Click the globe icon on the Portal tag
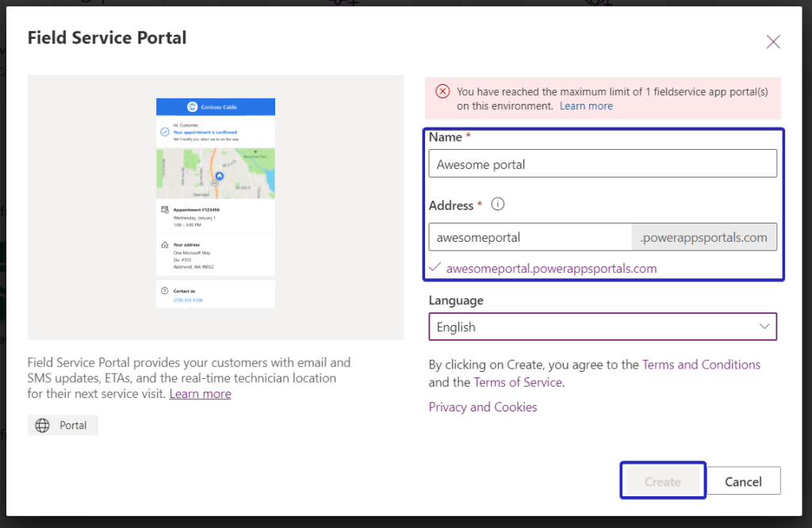812x528 pixels. [x=43, y=426]
